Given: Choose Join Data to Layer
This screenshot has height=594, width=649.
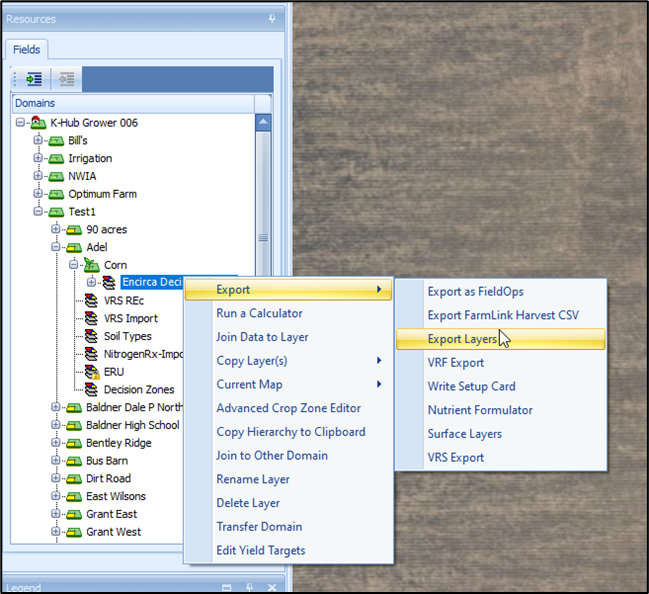Looking at the screenshot, I should click(x=288, y=337).
